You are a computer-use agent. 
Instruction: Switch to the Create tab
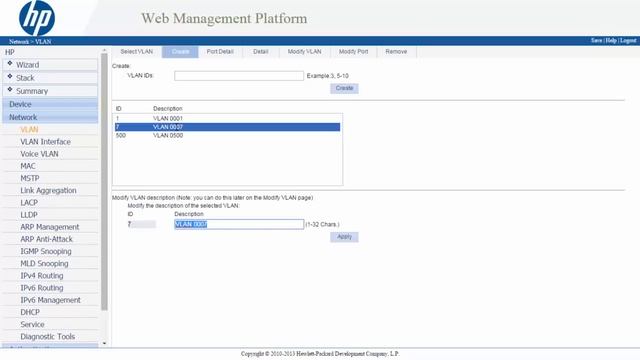click(x=180, y=52)
